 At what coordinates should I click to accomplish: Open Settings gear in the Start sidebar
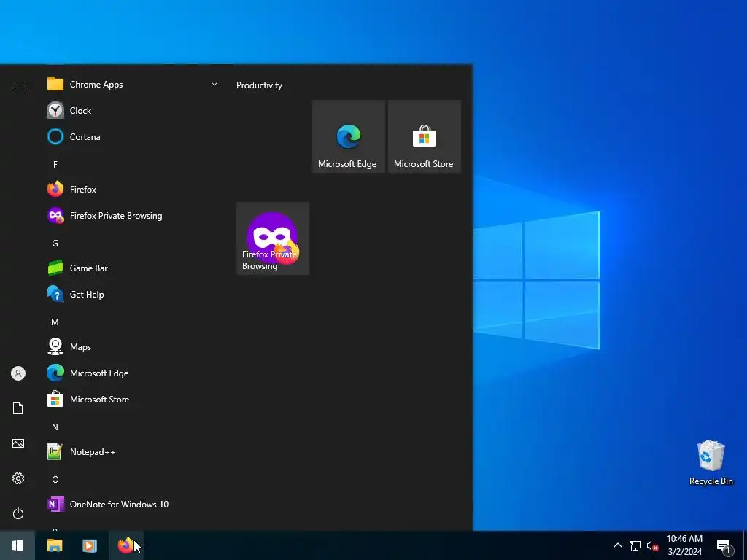click(x=18, y=478)
